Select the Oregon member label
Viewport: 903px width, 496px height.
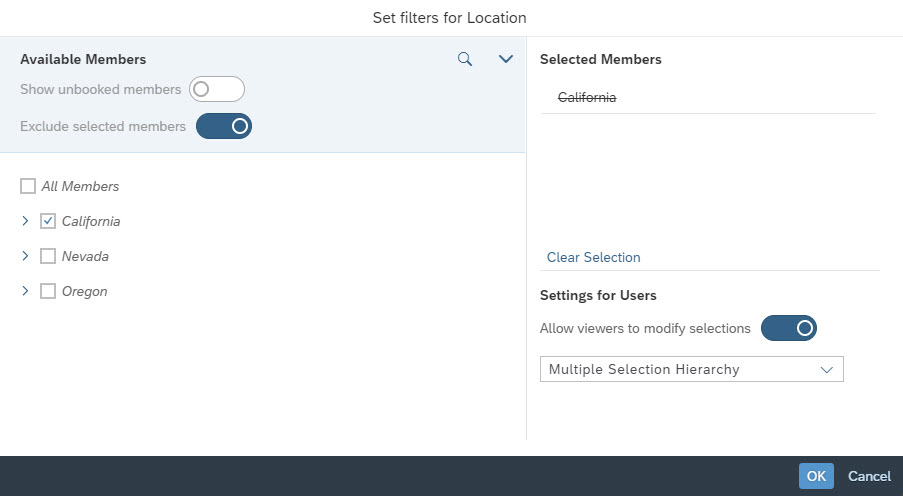(x=85, y=291)
